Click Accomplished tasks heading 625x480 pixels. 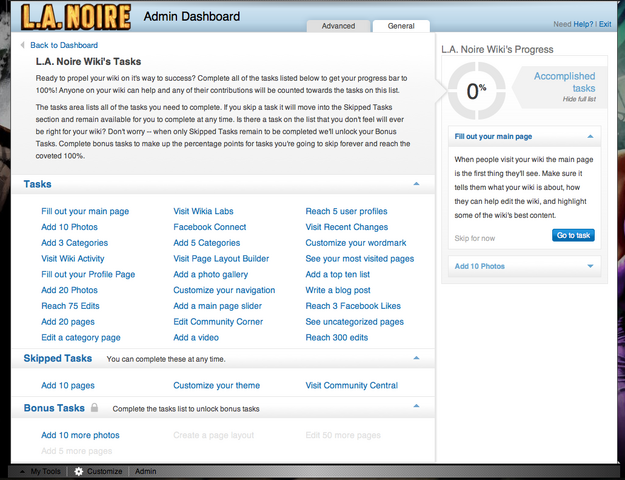(565, 82)
